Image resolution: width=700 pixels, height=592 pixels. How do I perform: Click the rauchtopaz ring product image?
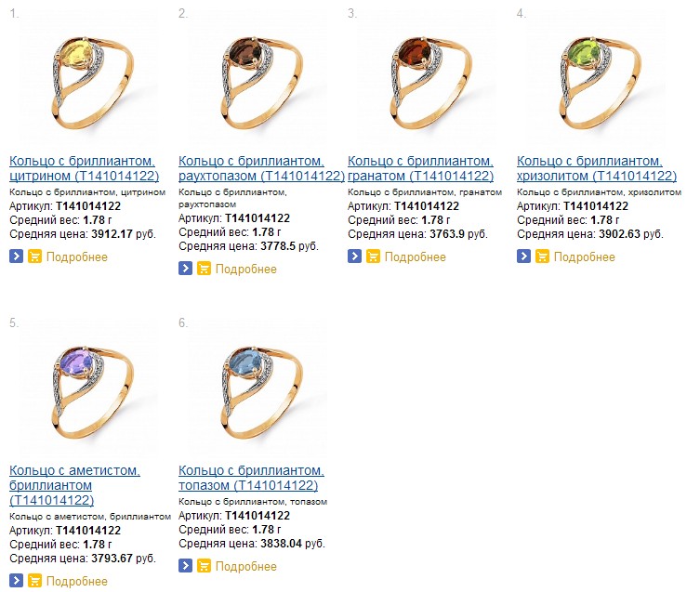[x=252, y=77]
